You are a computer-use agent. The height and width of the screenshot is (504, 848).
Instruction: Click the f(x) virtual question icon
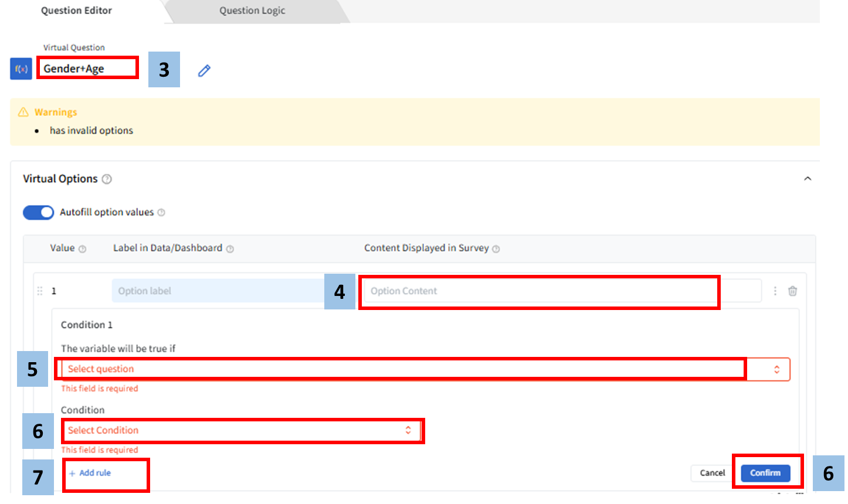[21, 69]
